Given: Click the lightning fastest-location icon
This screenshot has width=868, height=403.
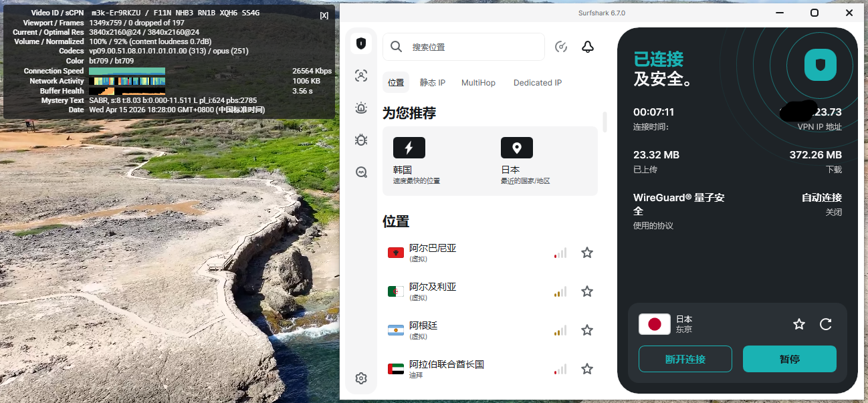Looking at the screenshot, I should tap(409, 148).
